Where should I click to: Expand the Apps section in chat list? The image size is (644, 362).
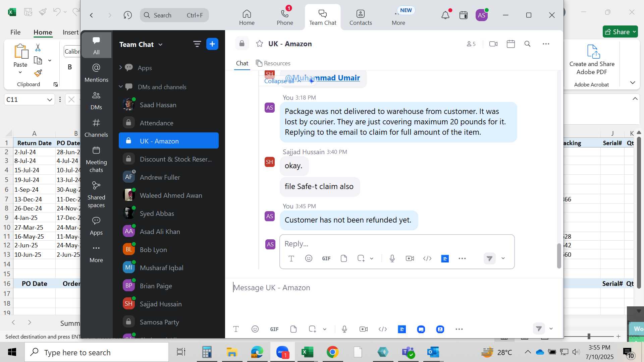[120, 67]
